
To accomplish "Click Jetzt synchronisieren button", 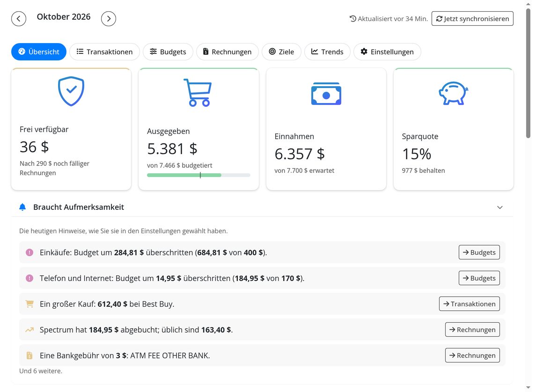I will click(x=472, y=19).
